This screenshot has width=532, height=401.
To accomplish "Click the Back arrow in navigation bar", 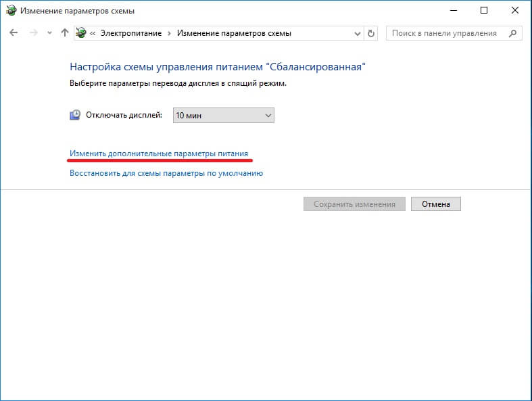I will [14, 33].
